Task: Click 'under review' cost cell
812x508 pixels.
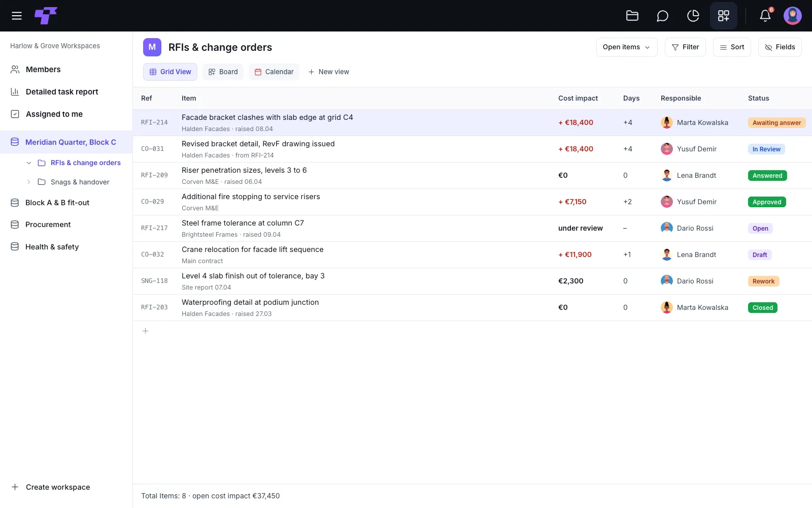Action: click(x=581, y=228)
